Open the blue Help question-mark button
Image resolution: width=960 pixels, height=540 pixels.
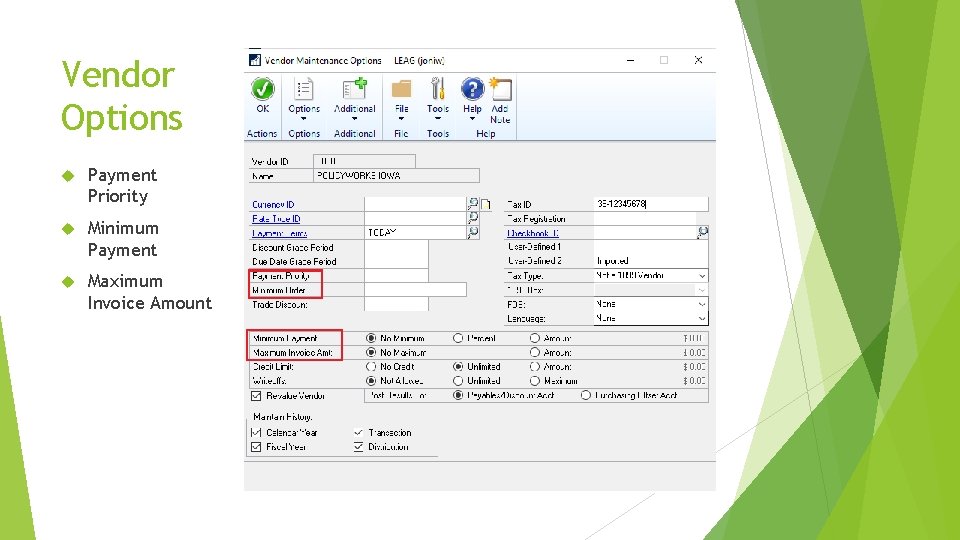point(472,98)
